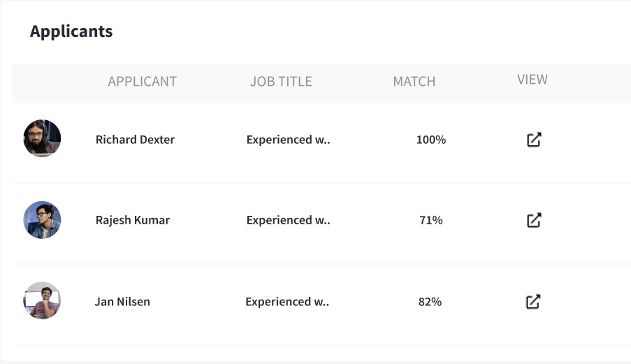Click Rajesh Kumar's truncated job title
This screenshot has height=364, width=631.
pyautogui.click(x=288, y=220)
